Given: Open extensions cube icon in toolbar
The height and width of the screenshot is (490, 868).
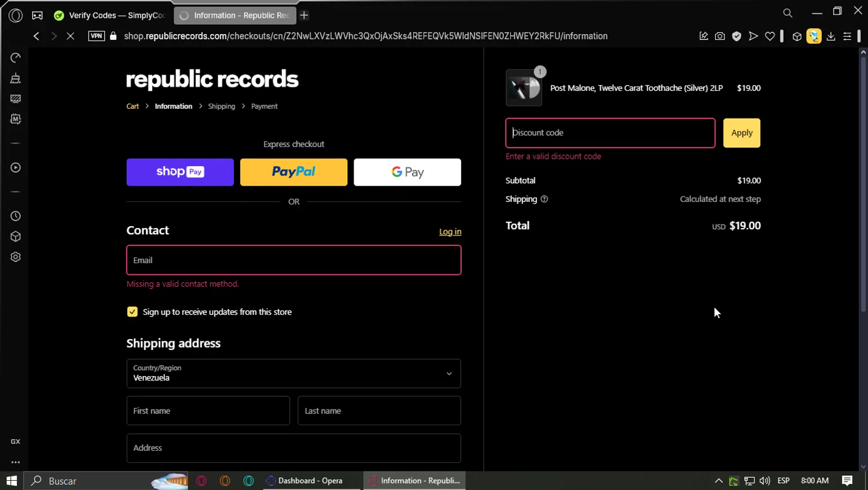Looking at the screenshot, I should tap(797, 36).
